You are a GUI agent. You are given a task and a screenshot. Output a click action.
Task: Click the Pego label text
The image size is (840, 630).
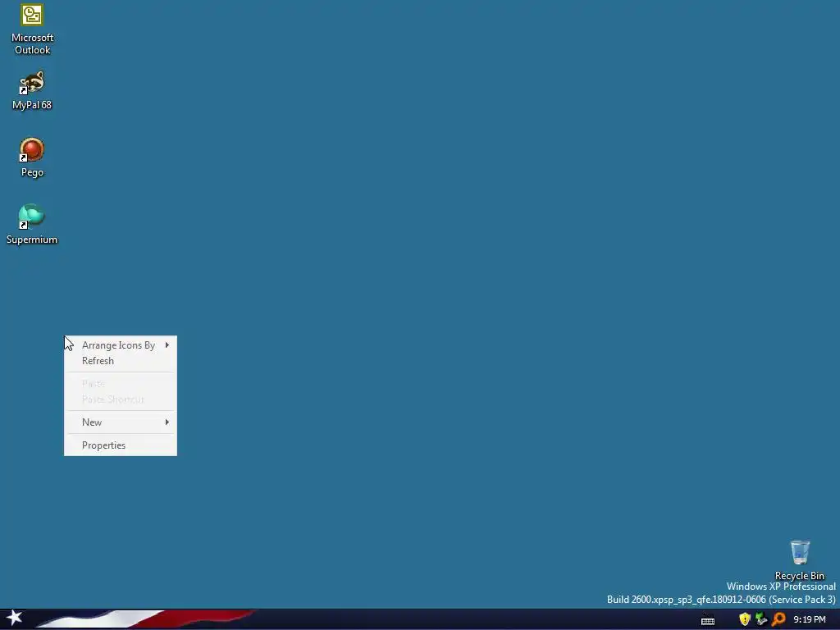32,172
